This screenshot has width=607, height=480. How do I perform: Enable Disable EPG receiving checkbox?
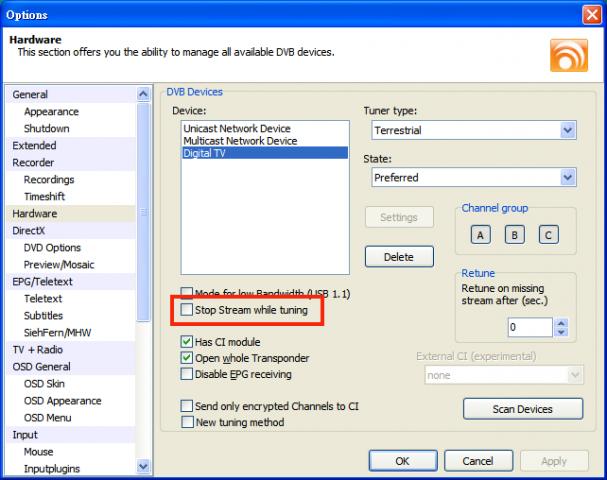pos(187,374)
